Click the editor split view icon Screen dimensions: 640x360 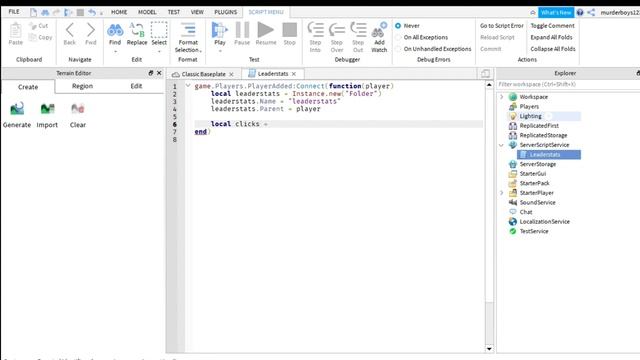click(485, 73)
